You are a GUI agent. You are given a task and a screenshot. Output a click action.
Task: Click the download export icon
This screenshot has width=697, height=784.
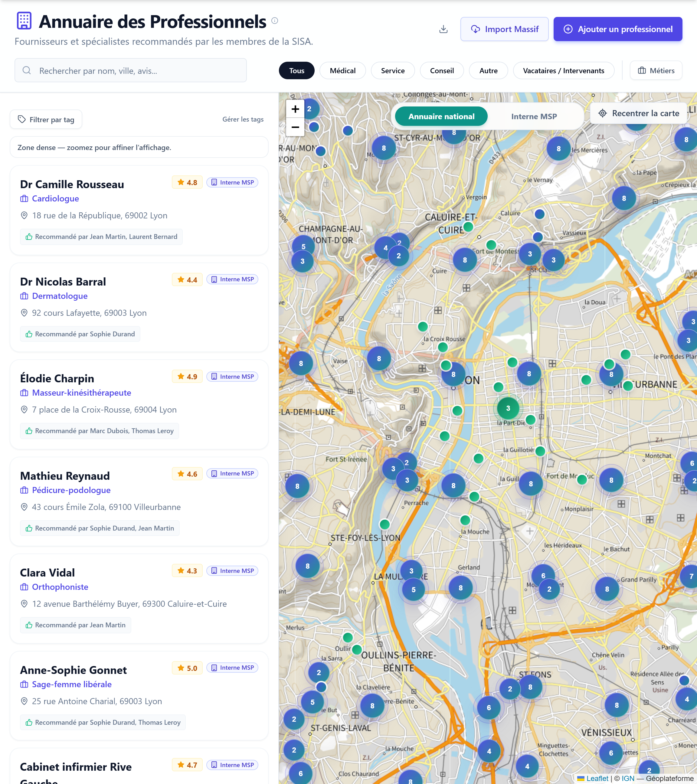pos(443,29)
